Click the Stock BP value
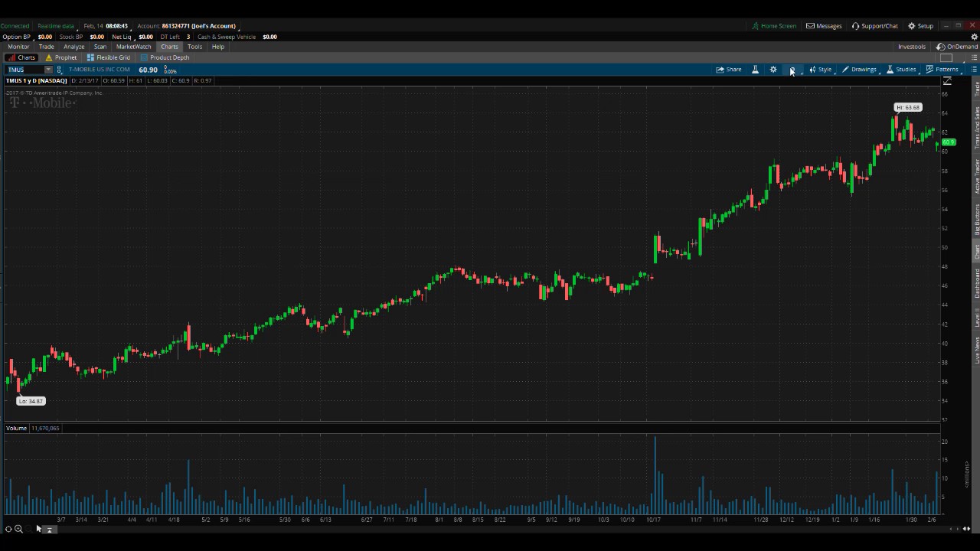 [96, 37]
